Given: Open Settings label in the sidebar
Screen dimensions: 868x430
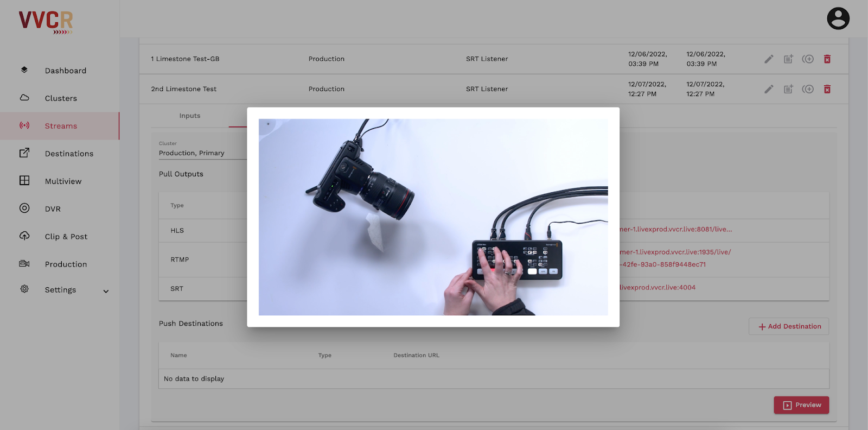Looking at the screenshot, I should point(60,290).
